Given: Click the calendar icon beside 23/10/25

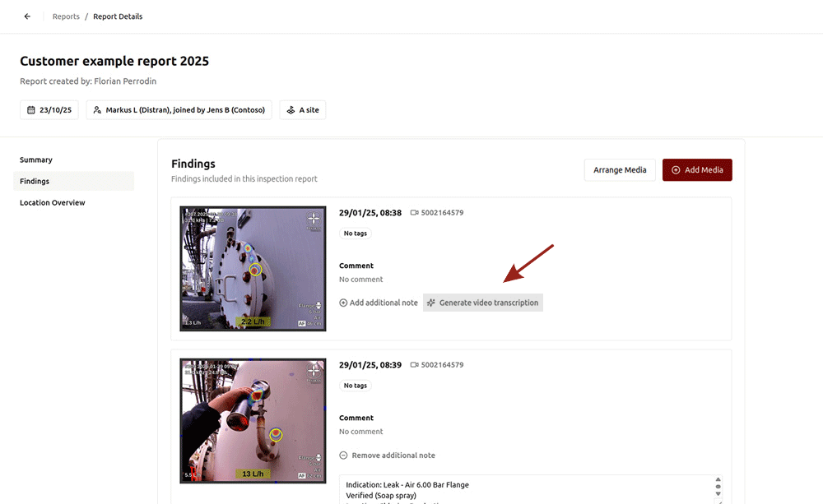Looking at the screenshot, I should [x=31, y=110].
